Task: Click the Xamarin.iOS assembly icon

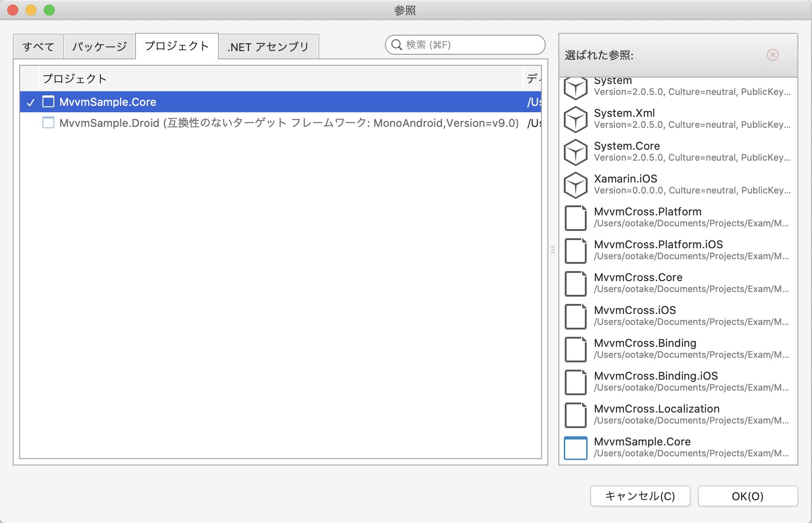Action: 575,185
